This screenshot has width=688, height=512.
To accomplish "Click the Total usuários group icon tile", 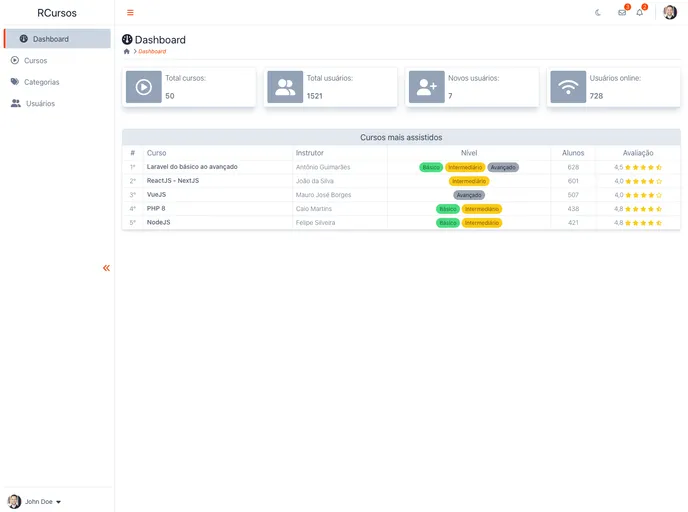I will (285, 87).
